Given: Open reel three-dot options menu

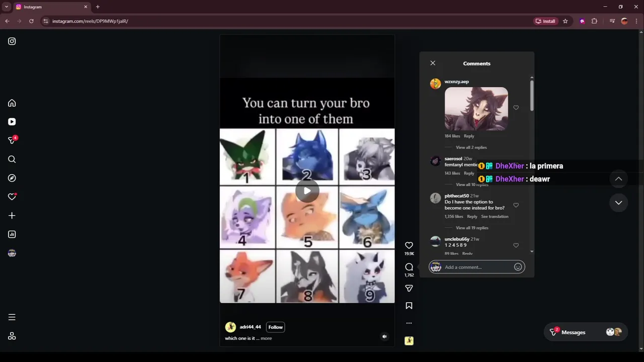Looking at the screenshot, I should click(x=409, y=323).
